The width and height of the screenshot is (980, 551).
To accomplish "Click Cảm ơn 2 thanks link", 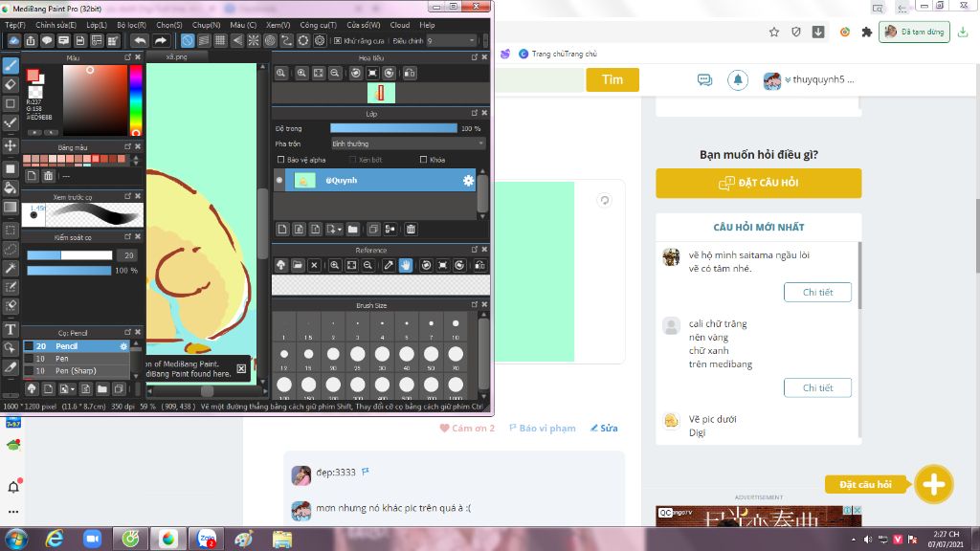I will (467, 428).
